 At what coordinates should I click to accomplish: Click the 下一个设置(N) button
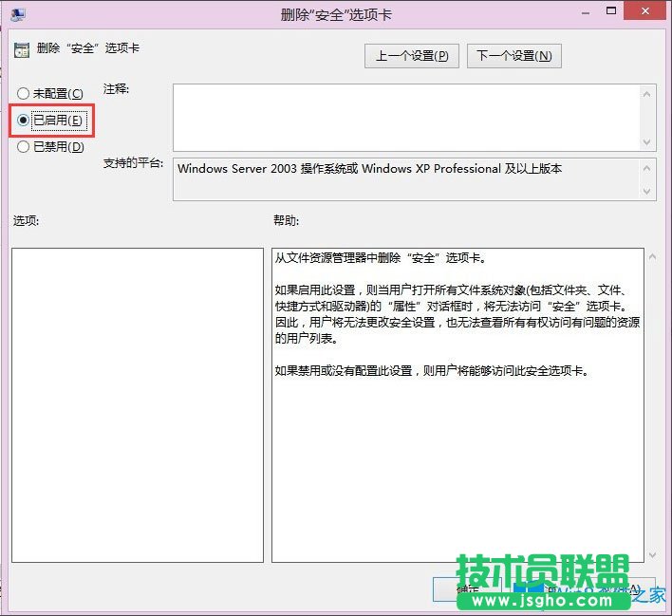point(513,56)
